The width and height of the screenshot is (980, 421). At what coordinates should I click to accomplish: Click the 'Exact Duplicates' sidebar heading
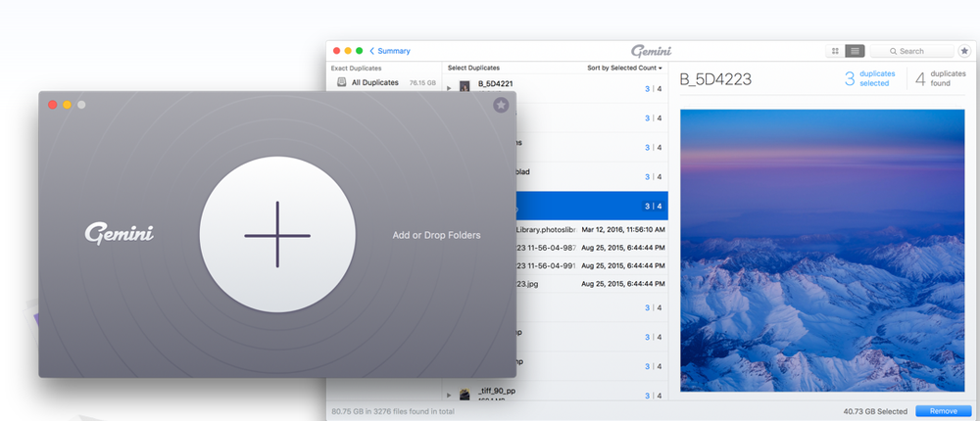357,69
